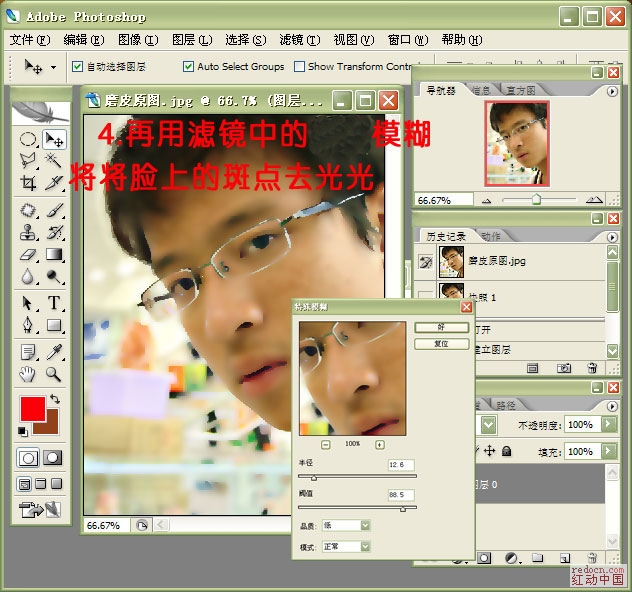Switch to Quick Mask mode
Screen dimensions: 632x592
[x=53, y=458]
